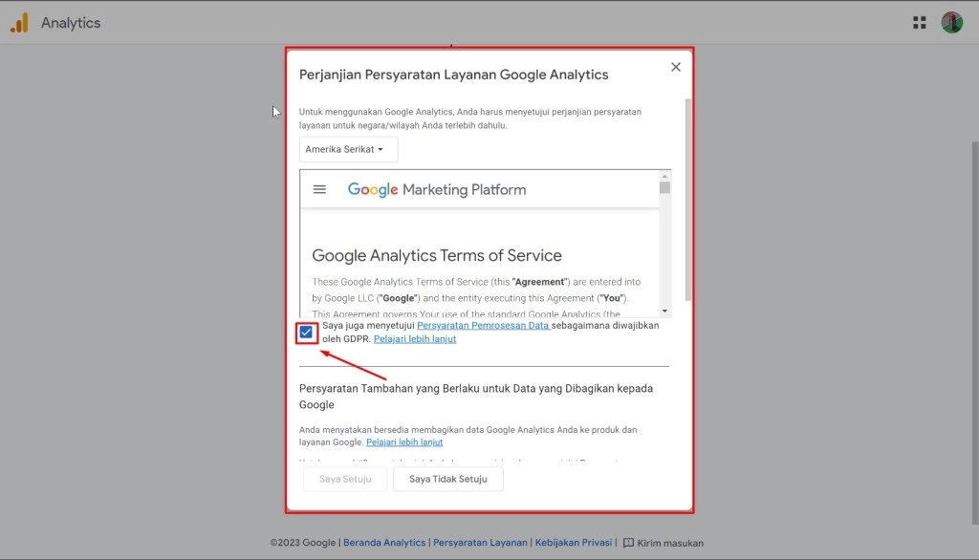Open the user account avatar menu
The image size is (979, 560).
[951, 23]
